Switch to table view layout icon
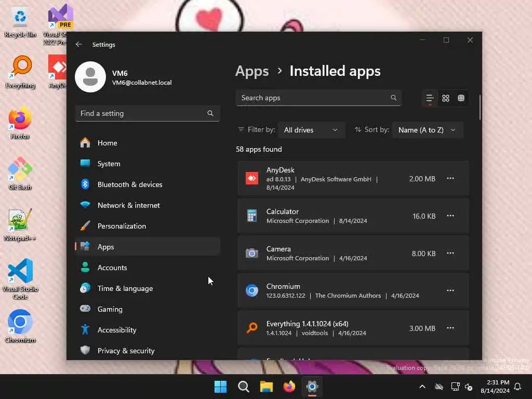 (461, 98)
